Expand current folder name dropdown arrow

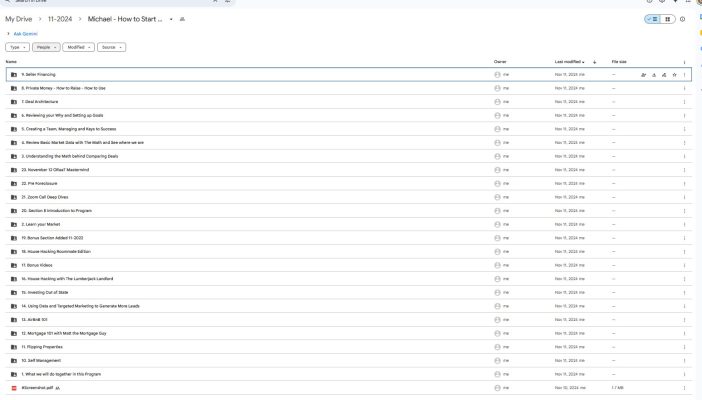pyautogui.click(x=171, y=19)
